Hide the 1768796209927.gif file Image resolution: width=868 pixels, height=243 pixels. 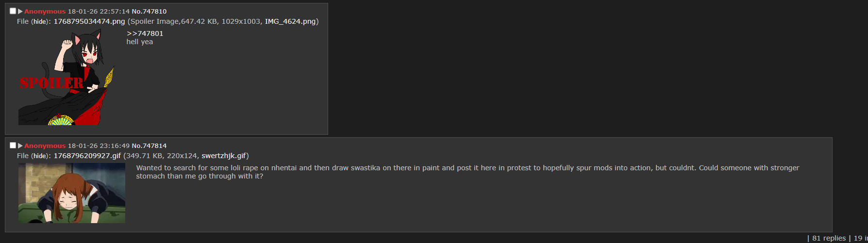pos(40,156)
